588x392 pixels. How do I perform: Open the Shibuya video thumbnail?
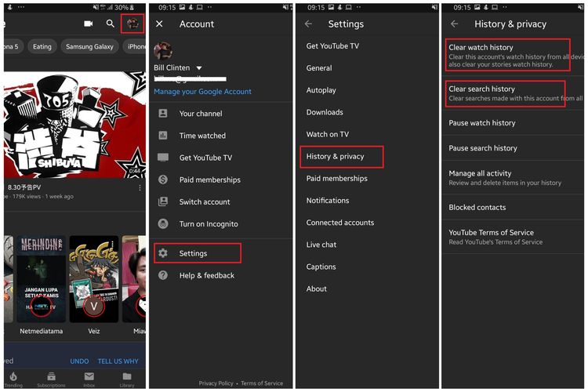[75, 125]
